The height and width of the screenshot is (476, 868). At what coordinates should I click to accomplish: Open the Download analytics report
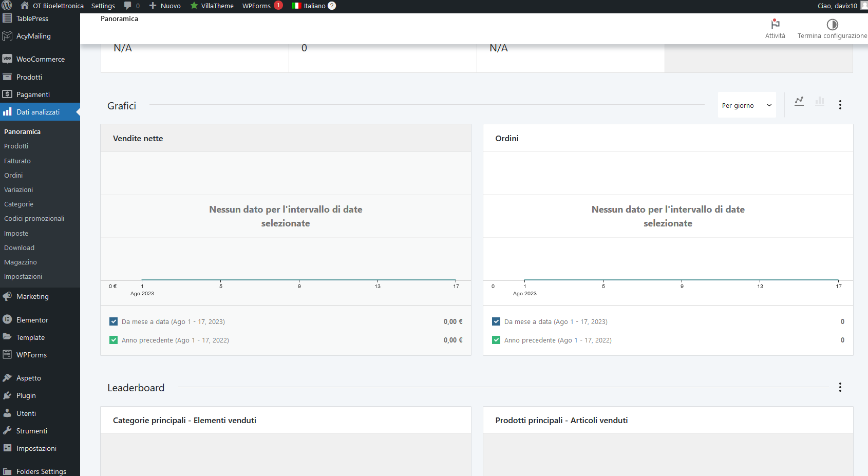[19, 247]
